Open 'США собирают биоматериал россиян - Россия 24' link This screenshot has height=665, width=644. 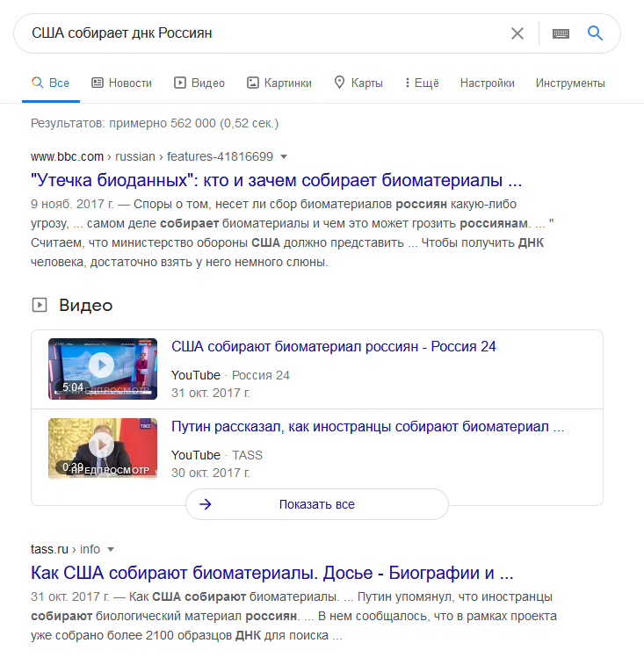coord(334,346)
